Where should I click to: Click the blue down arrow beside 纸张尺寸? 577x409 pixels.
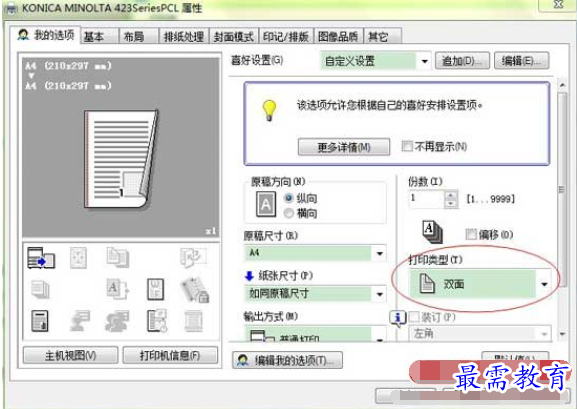[x=249, y=276]
